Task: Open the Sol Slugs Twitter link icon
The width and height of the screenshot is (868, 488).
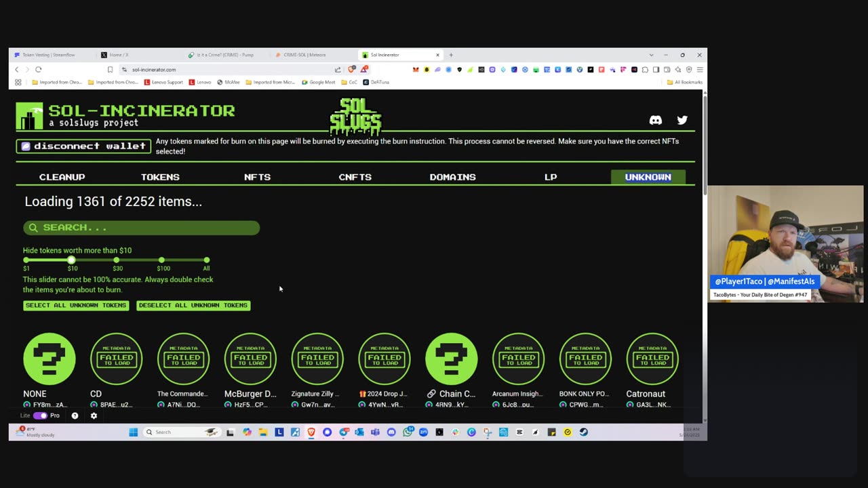Action: [682, 120]
